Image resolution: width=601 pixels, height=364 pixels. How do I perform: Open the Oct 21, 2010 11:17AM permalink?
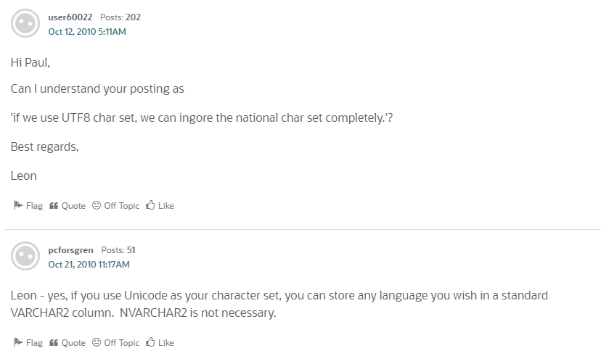pyautogui.click(x=89, y=265)
